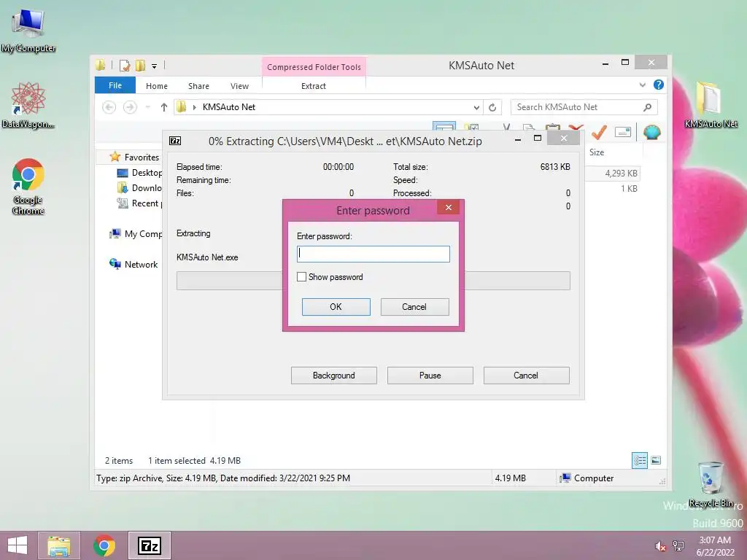The width and height of the screenshot is (747, 560).
Task: Open Recent places in navigation pane
Action: coord(147,203)
